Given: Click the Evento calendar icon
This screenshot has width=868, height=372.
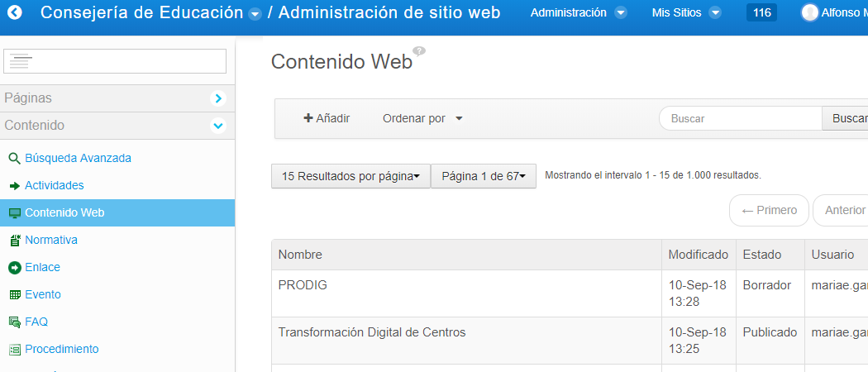Looking at the screenshot, I should click(15, 295).
